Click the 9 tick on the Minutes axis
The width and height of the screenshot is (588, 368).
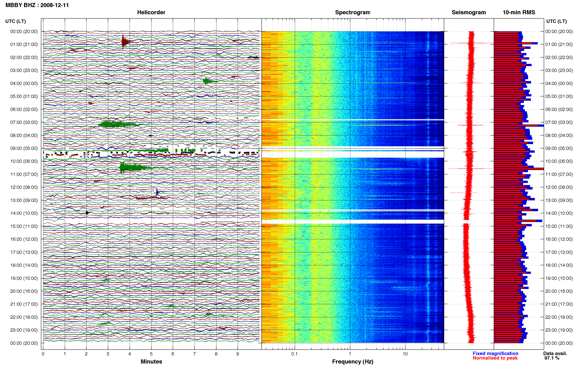click(238, 354)
